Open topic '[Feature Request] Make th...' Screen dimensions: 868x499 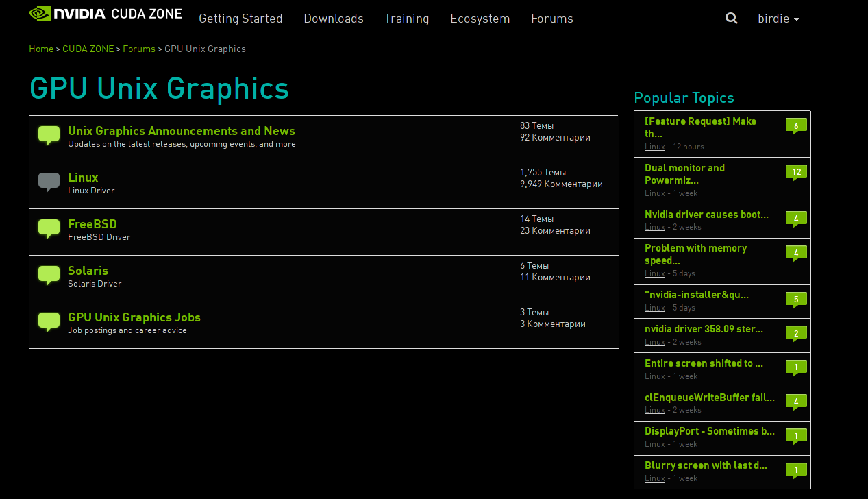(700, 127)
